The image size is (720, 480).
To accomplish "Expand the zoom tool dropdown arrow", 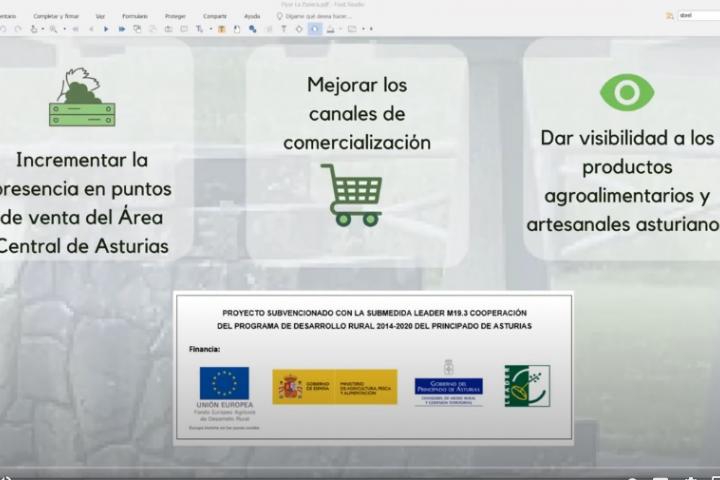I will [65, 29].
